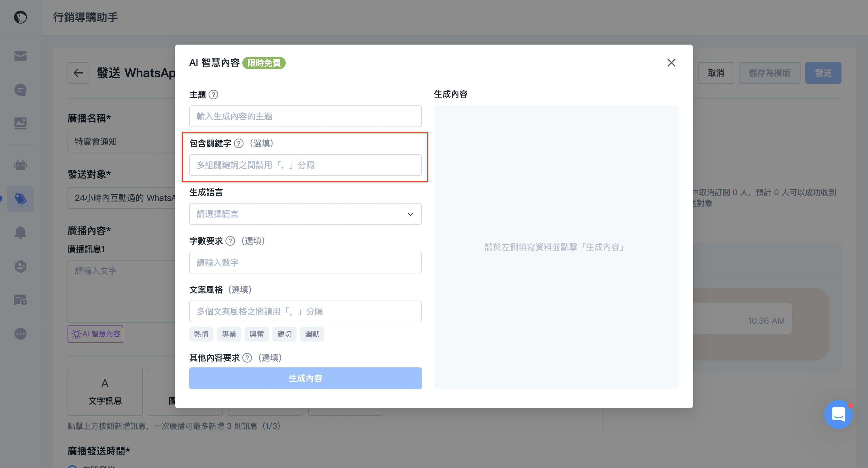The width and height of the screenshot is (868, 468).
Task: Open the user badge sidebar icon
Action: coord(20,266)
